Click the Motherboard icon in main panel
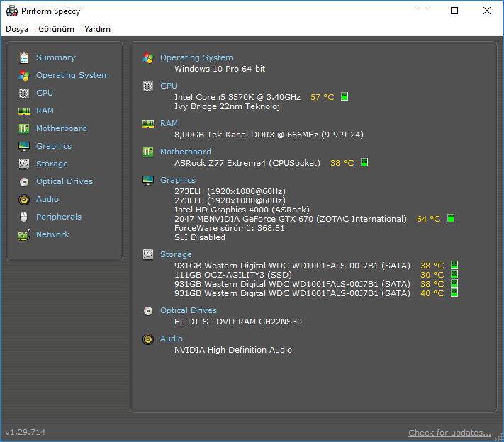 [148, 152]
